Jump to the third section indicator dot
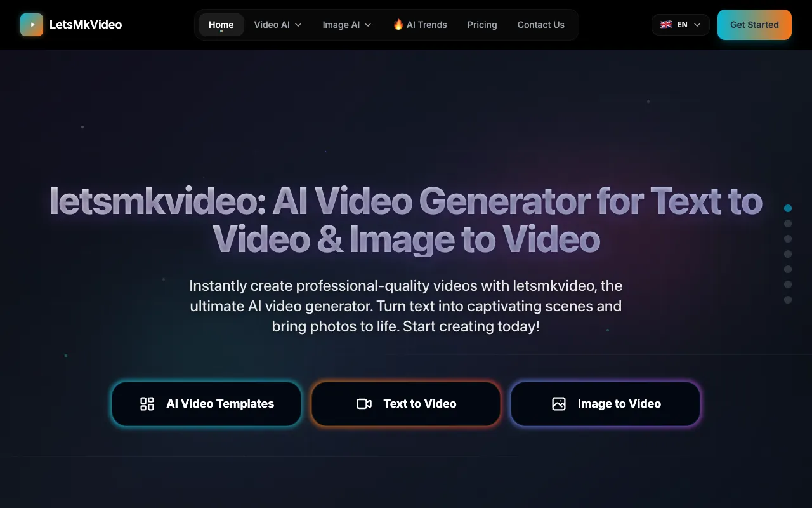812x508 pixels. pyautogui.click(x=788, y=239)
